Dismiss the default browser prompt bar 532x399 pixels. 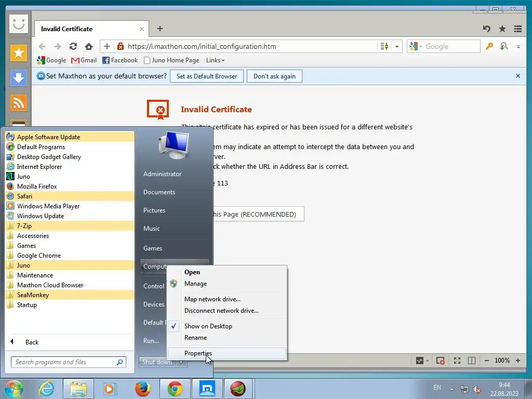click(518, 76)
